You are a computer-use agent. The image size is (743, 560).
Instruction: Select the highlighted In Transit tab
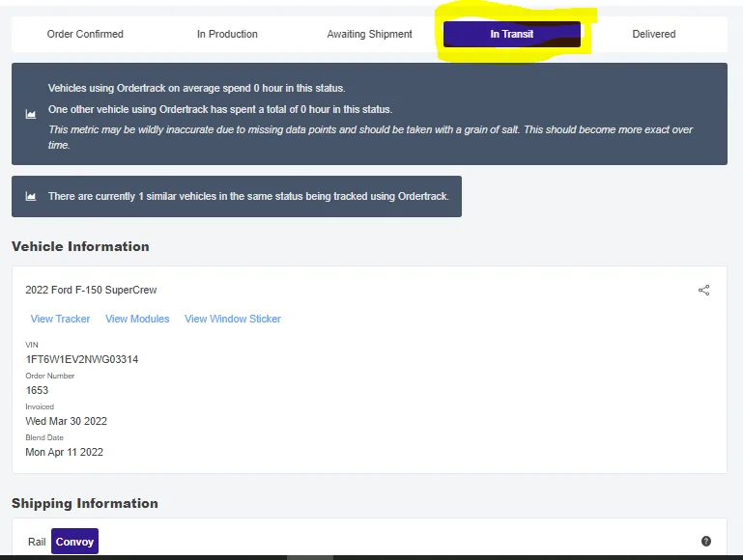511,34
